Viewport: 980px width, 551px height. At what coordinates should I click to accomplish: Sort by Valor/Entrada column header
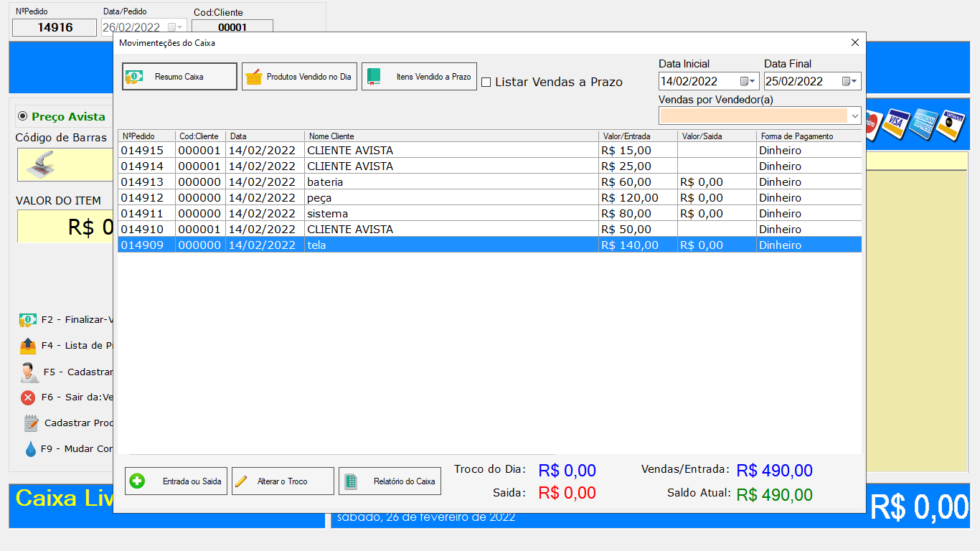637,136
